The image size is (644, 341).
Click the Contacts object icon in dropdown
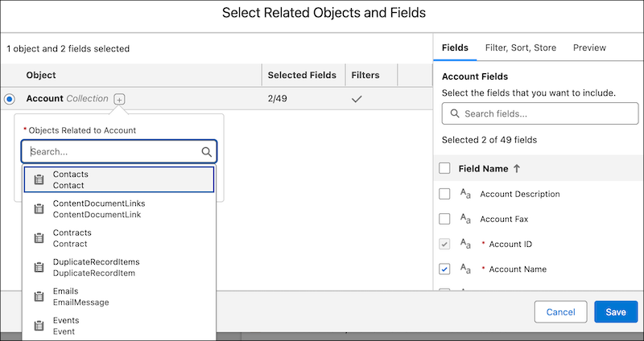(39, 179)
